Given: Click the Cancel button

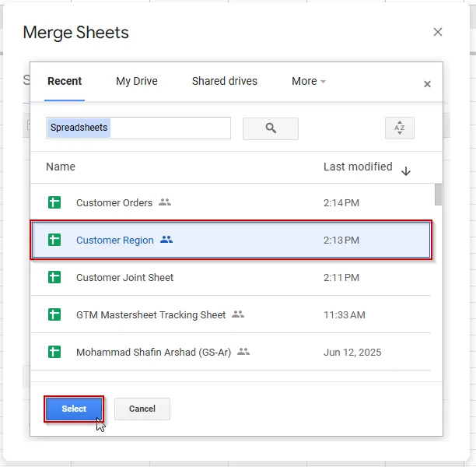Looking at the screenshot, I should pos(142,409).
